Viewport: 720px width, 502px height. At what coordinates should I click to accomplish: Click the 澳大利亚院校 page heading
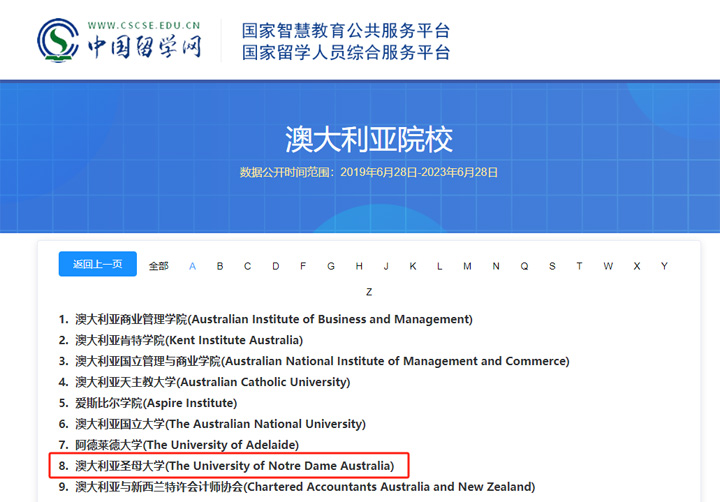pos(369,140)
